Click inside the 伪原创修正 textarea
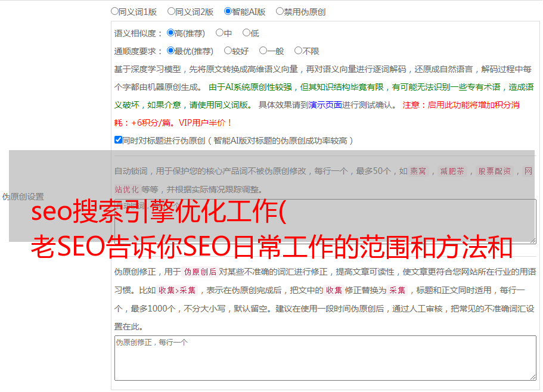Viewport: 543px width, 392px height. 325,358
